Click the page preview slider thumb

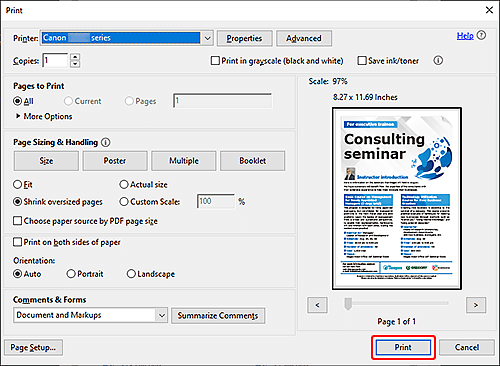[348, 304]
